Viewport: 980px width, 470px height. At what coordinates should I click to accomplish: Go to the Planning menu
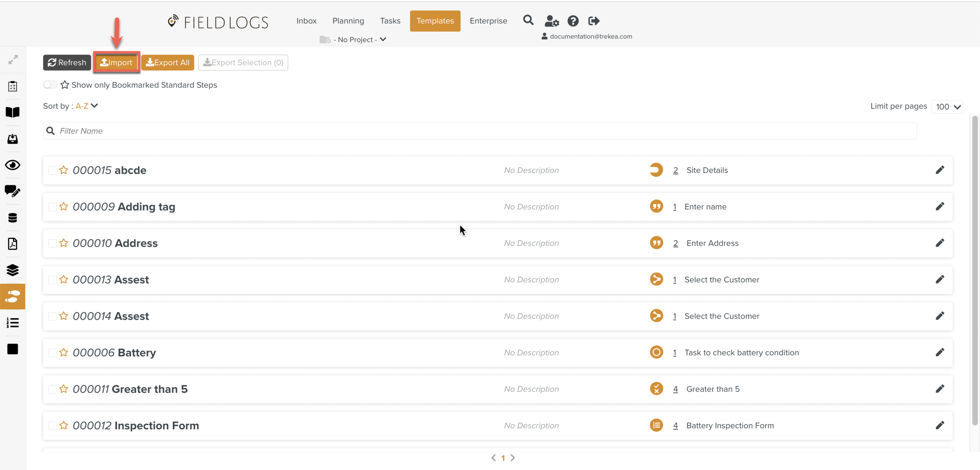[348, 21]
